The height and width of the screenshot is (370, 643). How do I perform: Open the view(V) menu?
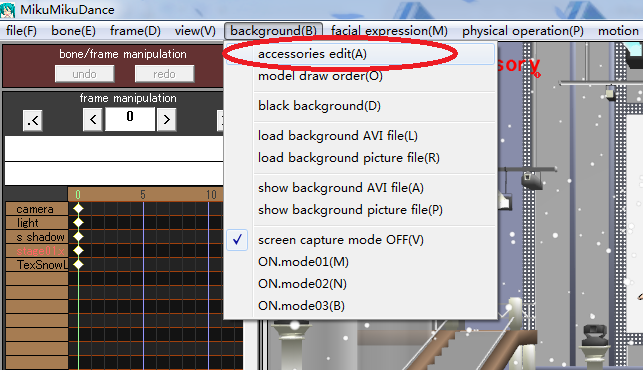pyautogui.click(x=195, y=31)
